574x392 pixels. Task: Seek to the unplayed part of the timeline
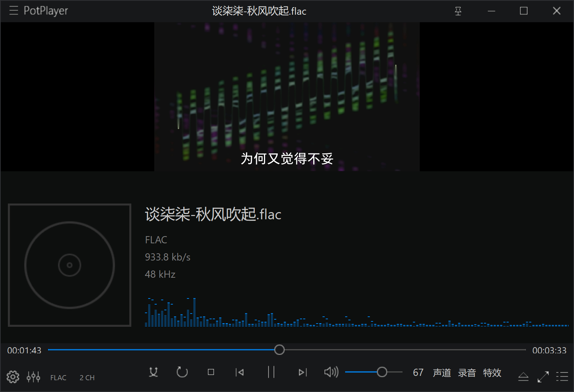405,350
